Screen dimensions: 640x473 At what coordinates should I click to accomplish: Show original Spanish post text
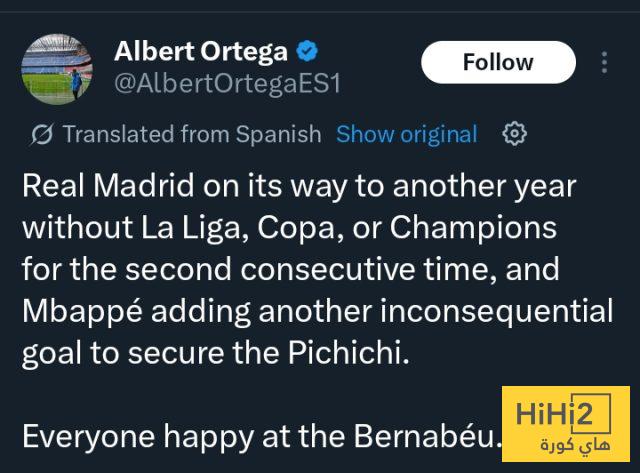(x=406, y=134)
